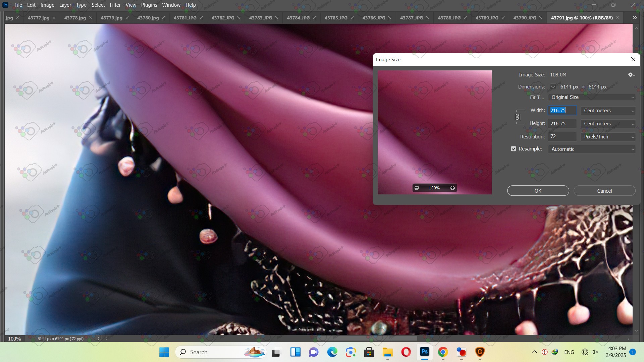Toggle the Resample checkbox
The width and height of the screenshot is (644, 362).
[x=514, y=149]
